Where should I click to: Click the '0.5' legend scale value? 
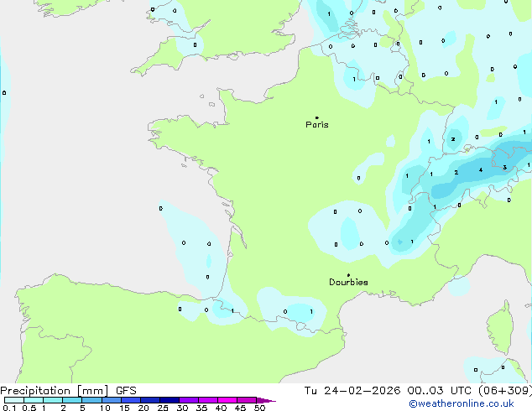(29, 408)
